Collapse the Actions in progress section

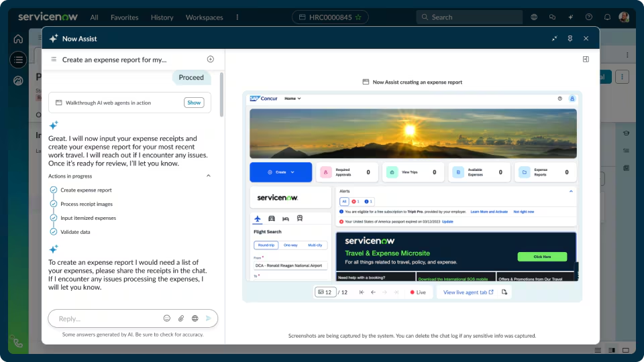208,176
